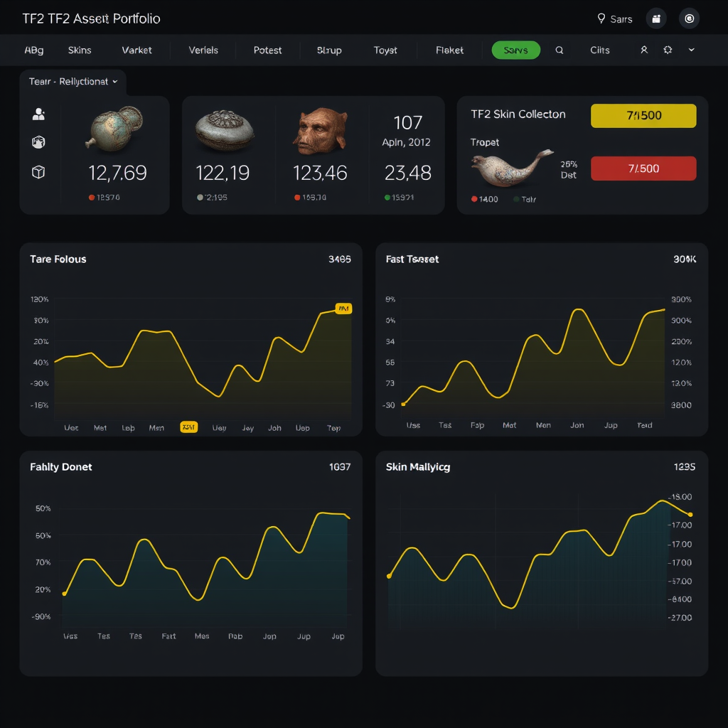Click the 1037 value on Fahlty Donet

(340, 467)
